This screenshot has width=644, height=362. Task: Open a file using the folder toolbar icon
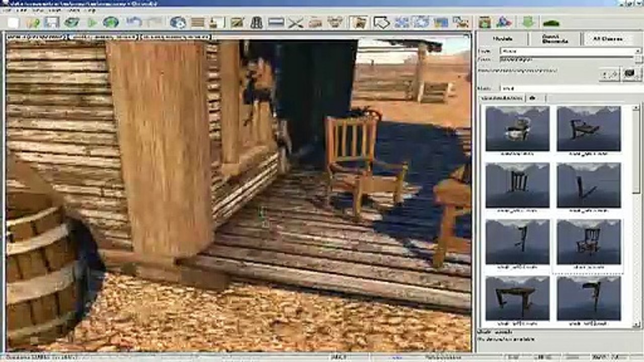pos(33,23)
